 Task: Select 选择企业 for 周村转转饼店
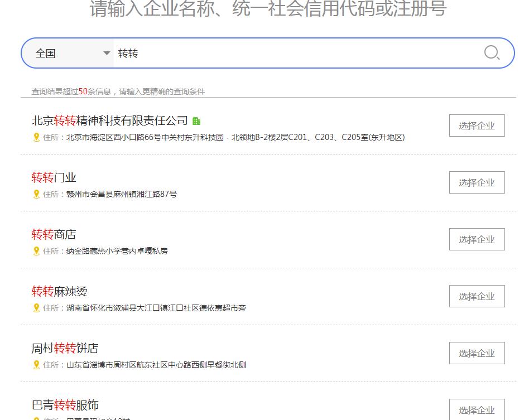[x=477, y=353]
